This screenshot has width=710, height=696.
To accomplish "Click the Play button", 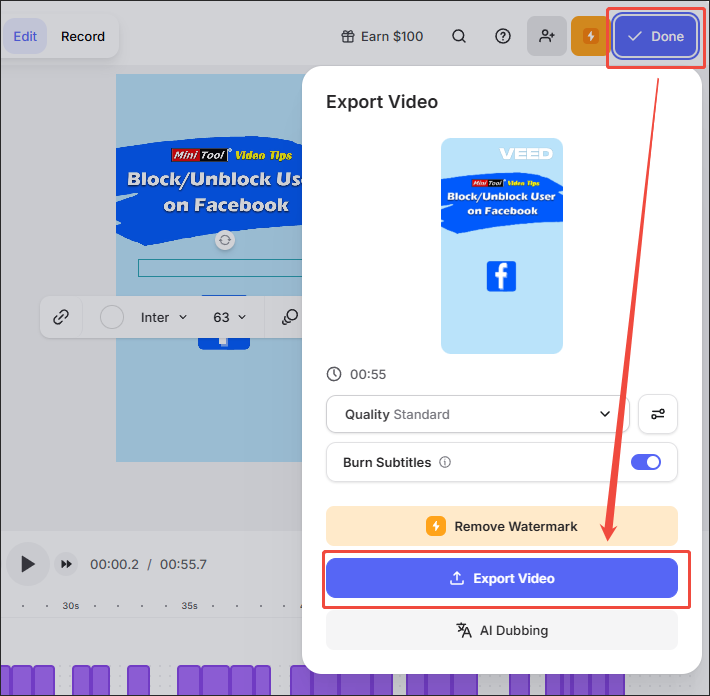I will click(x=28, y=564).
